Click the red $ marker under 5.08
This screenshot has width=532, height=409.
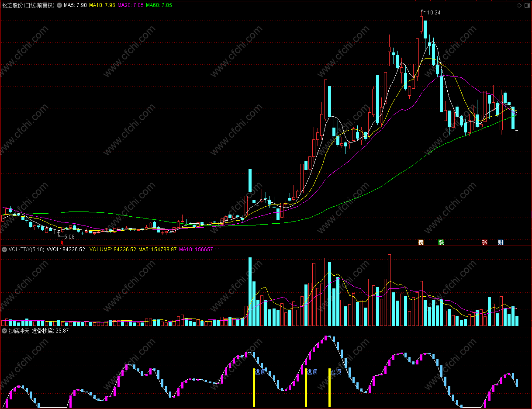62,243
